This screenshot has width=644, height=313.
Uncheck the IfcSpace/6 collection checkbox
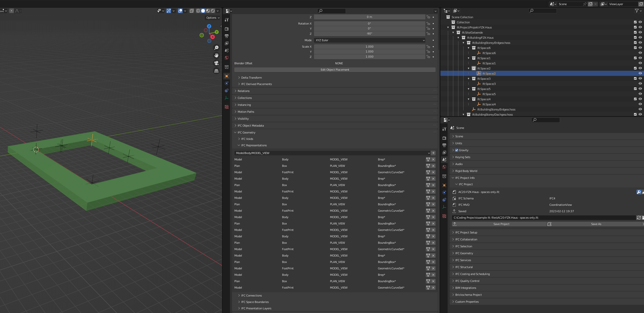coord(635,48)
